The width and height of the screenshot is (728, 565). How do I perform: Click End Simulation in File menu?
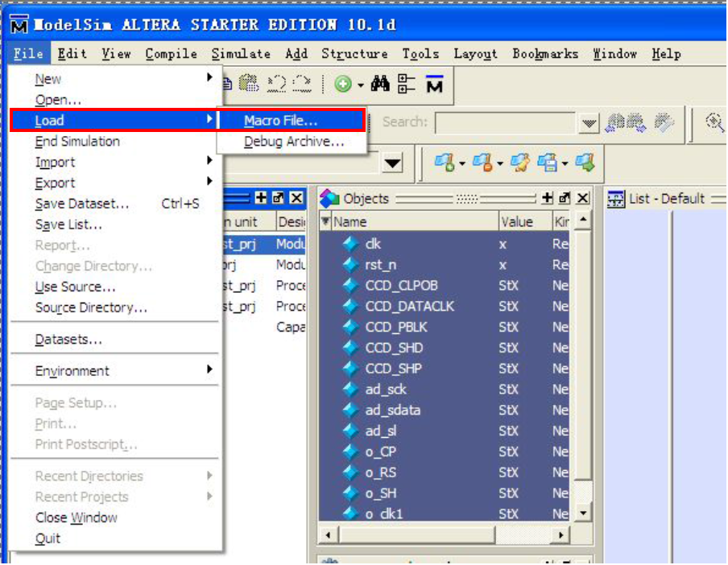point(77,141)
